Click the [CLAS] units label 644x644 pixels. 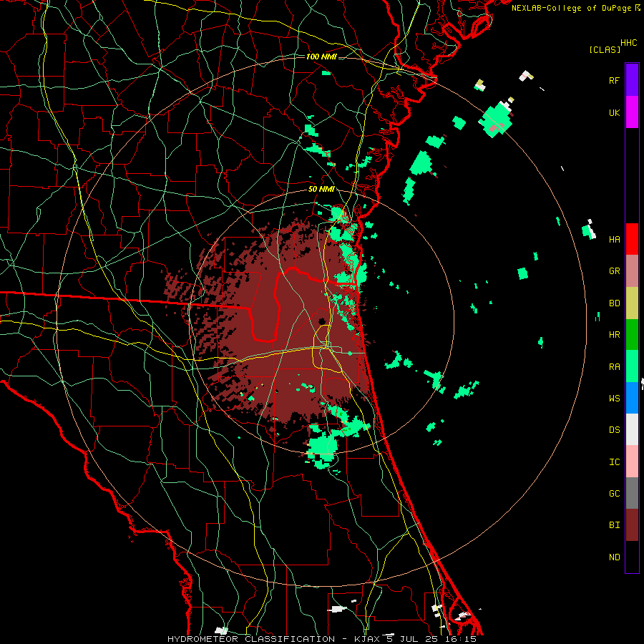(x=605, y=50)
